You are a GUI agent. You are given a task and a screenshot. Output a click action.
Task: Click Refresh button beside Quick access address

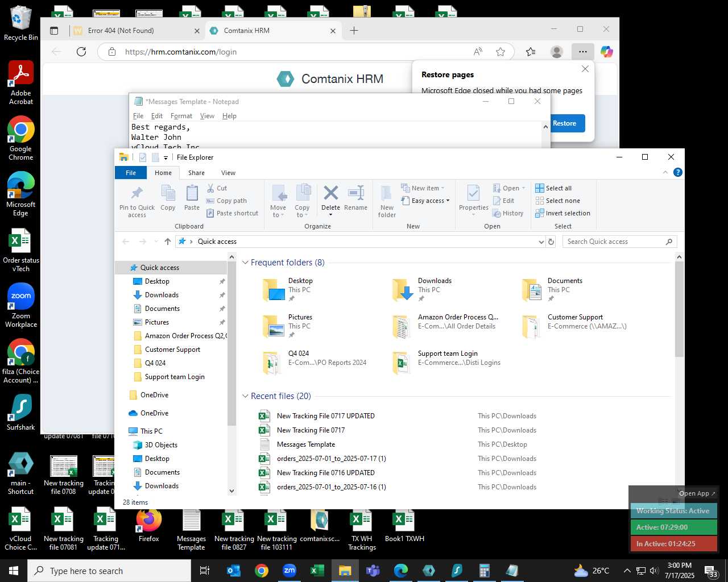tap(551, 242)
